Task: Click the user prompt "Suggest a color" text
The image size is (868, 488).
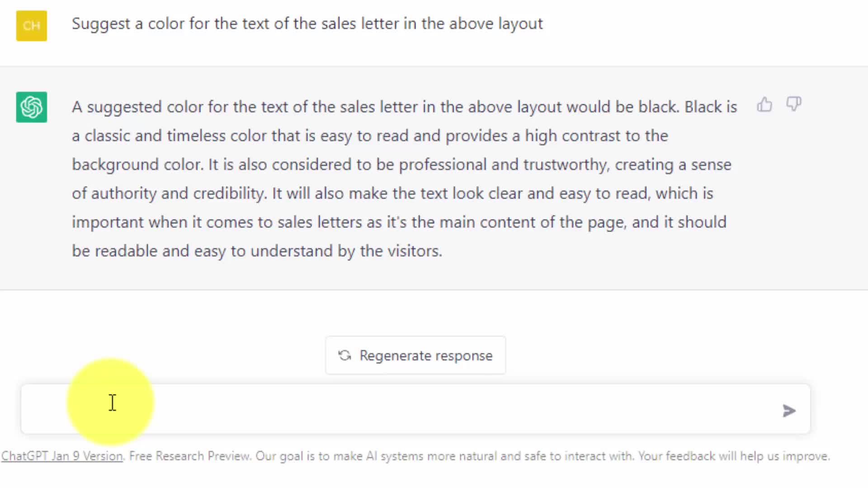Action: click(307, 23)
